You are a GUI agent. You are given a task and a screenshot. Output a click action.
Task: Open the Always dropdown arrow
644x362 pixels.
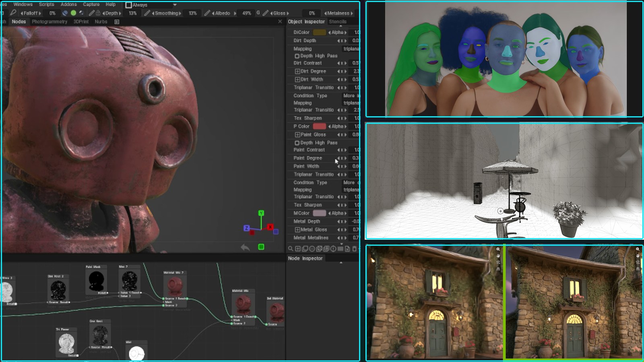pyautogui.click(x=175, y=5)
